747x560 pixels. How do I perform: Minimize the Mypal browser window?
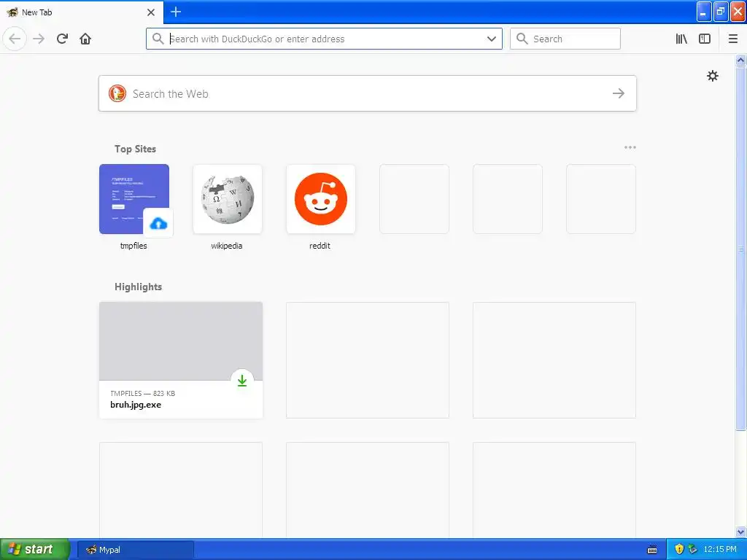[704, 12]
